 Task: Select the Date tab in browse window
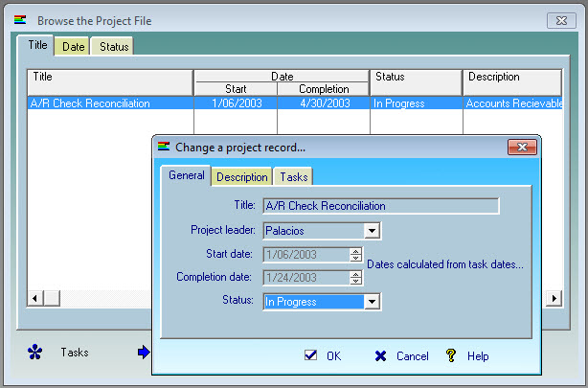tap(74, 46)
